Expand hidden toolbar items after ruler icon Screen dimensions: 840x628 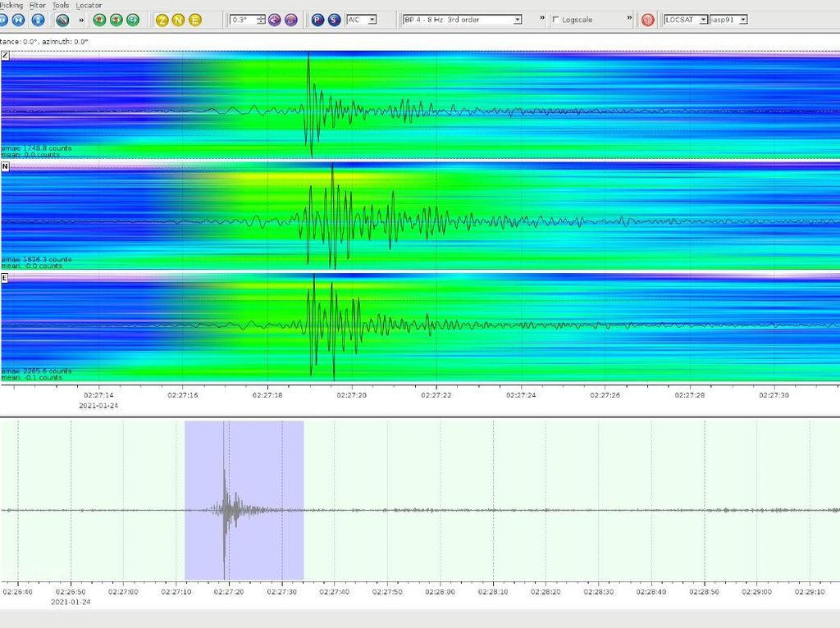click(81, 20)
